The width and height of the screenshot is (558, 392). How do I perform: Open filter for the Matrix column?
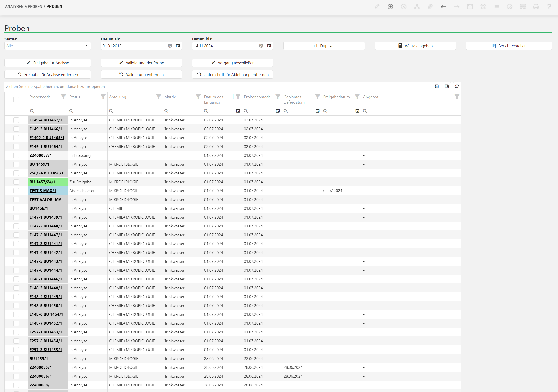click(198, 97)
